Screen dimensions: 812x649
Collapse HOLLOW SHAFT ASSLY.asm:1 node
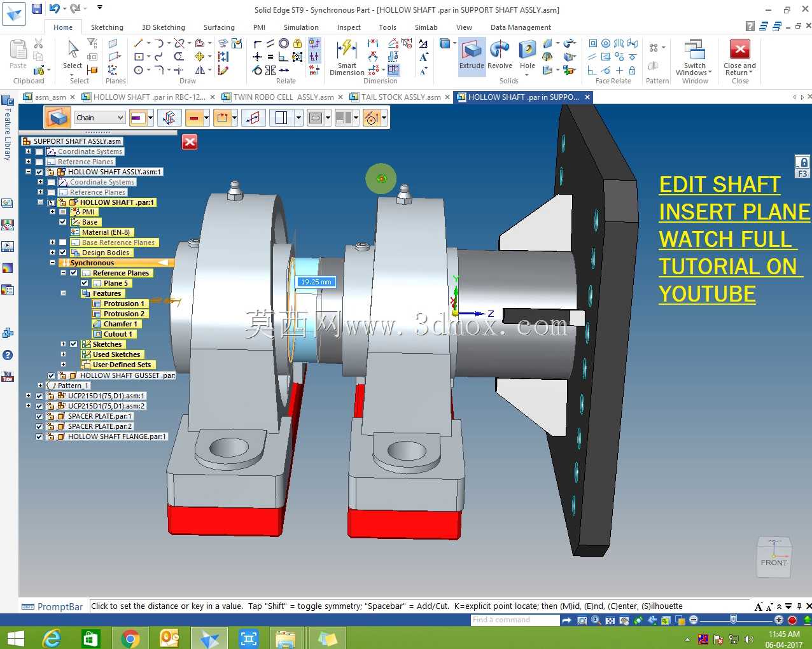[x=28, y=172]
